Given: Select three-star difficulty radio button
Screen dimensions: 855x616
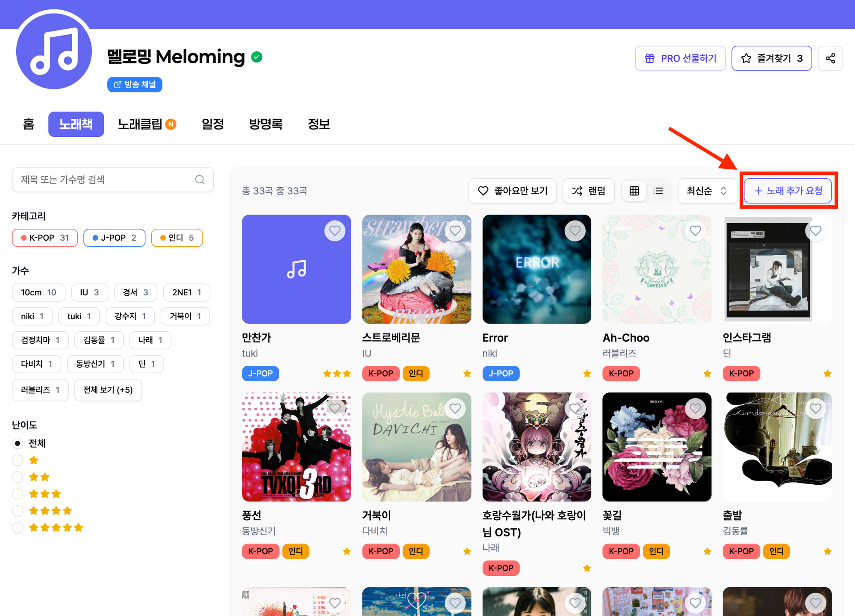Looking at the screenshot, I should (18, 494).
